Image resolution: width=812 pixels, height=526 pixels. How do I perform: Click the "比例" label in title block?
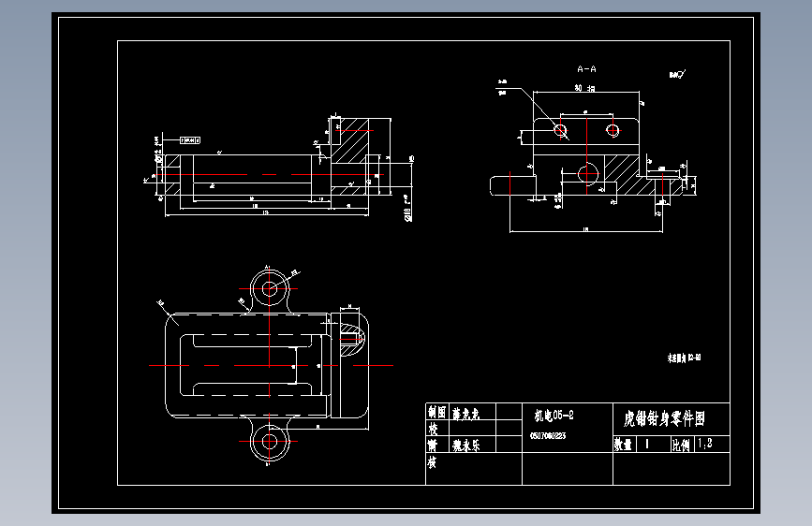tap(681, 445)
